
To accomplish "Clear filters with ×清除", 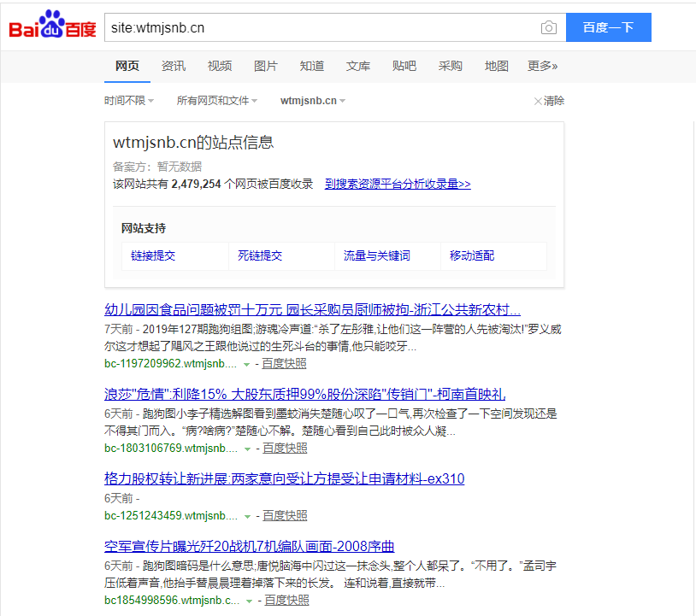I will click(x=549, y=101).
